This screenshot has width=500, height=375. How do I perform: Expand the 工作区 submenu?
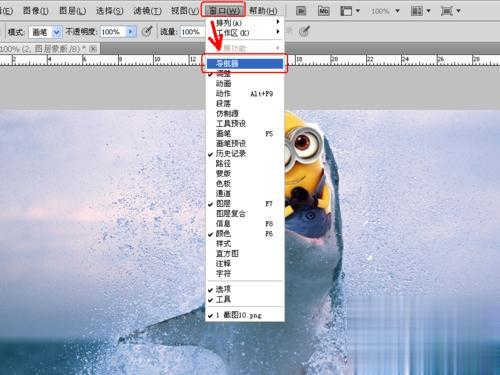click(x=246, y=33)
